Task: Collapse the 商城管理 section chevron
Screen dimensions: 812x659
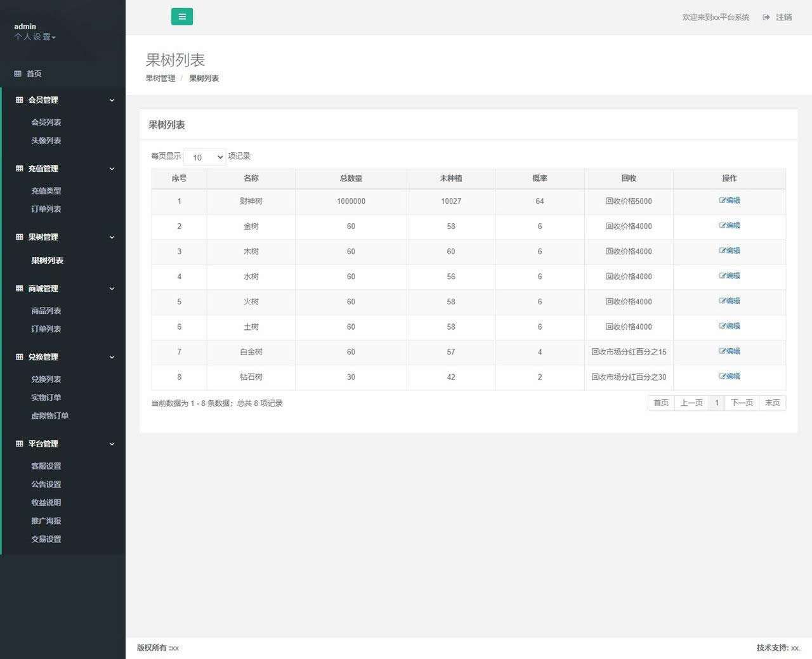Action: pos(112,289)
